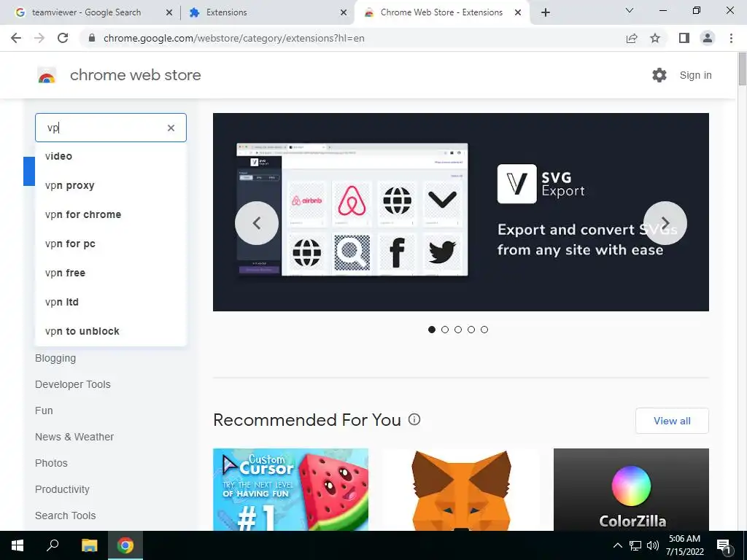The image size is (747, 560).
Task: Open the notification center icon
Action: (x=724, y=545)
